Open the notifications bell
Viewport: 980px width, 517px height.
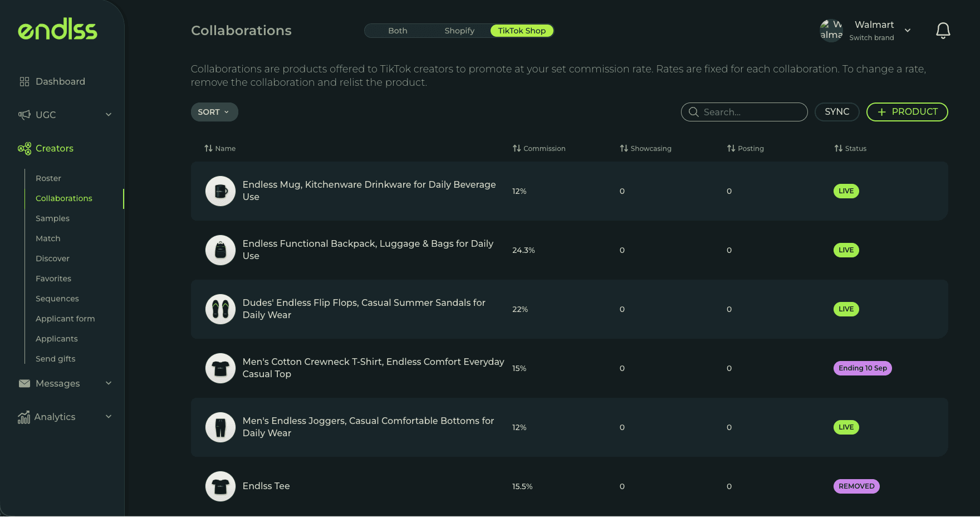tap(943, 31)
